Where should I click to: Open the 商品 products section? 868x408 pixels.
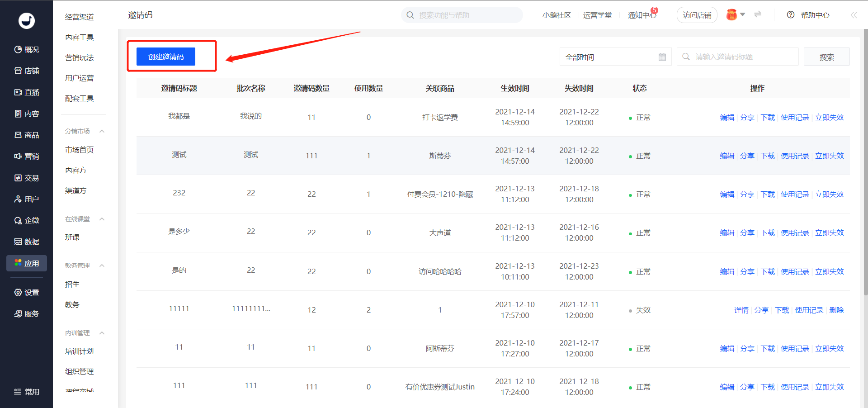pyautogui.click(x=26, y=135)
